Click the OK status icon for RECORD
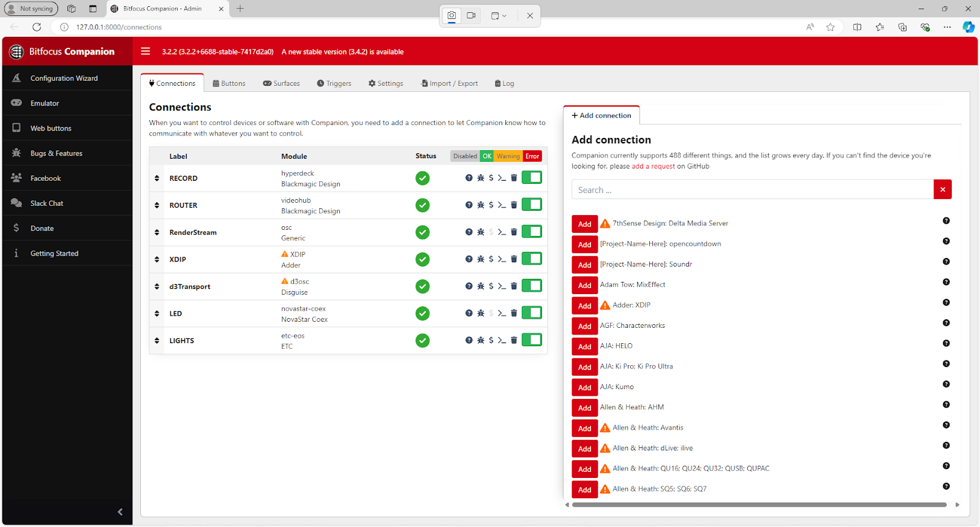The height and width of the screenshot is (527, 980). (x=423, y=178)
